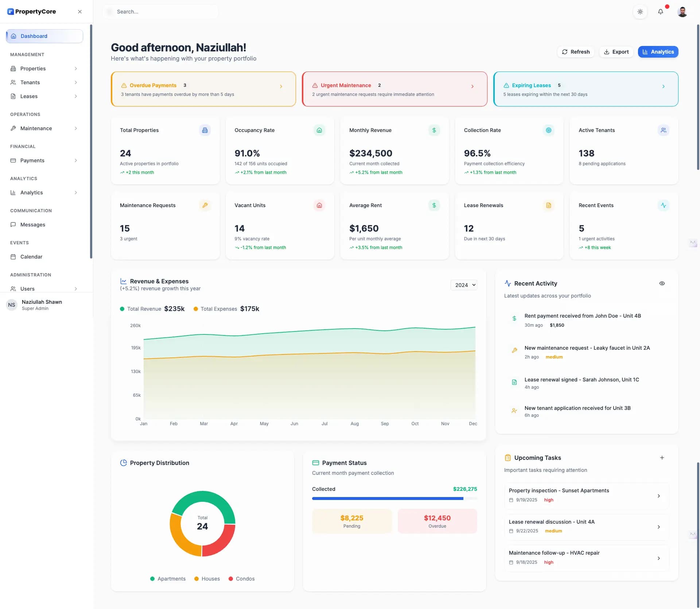The height and width of the screenshot is (609, 700).
Task: Open the Export option via its download icon
Action: (606, 52)
